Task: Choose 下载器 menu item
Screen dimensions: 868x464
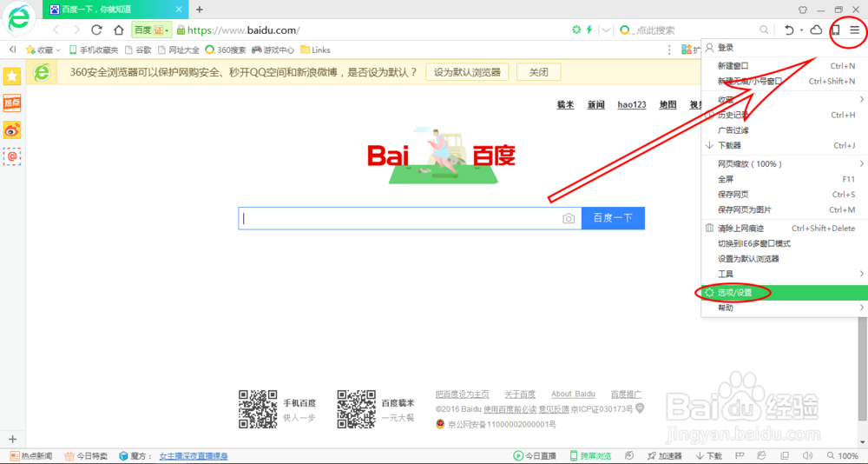Action: coord(784,145)
